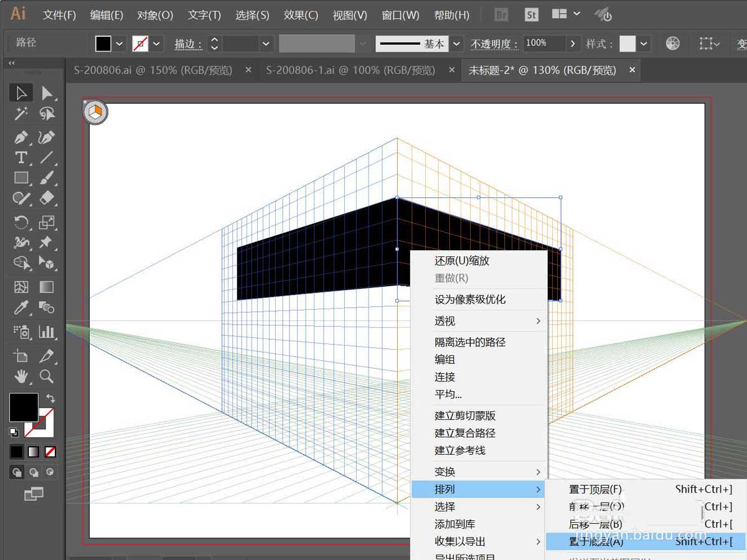Click 建立剪切蒙版 in the context menu
Viewport: 747px width, 560px height.
[x=464, y=416]
